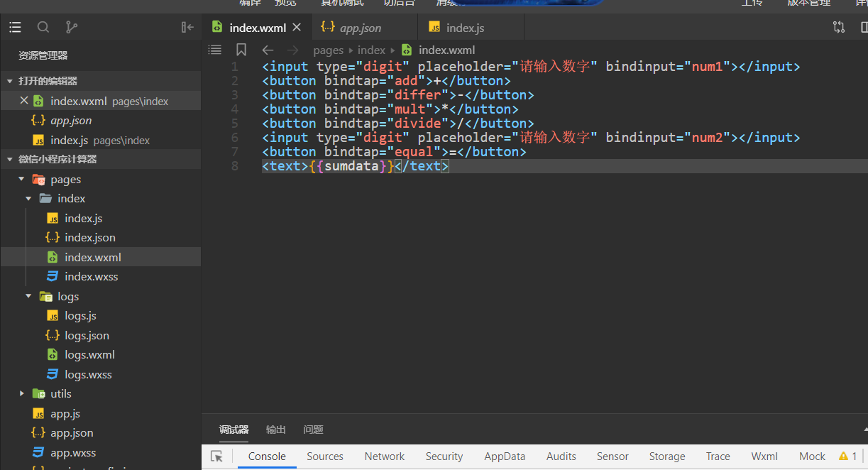Image resolution: width=868 pixels, height=470 pixels.
Task: Click the pages breadcrumb segment
Action: pyautogui.click(x=328, y=50)
